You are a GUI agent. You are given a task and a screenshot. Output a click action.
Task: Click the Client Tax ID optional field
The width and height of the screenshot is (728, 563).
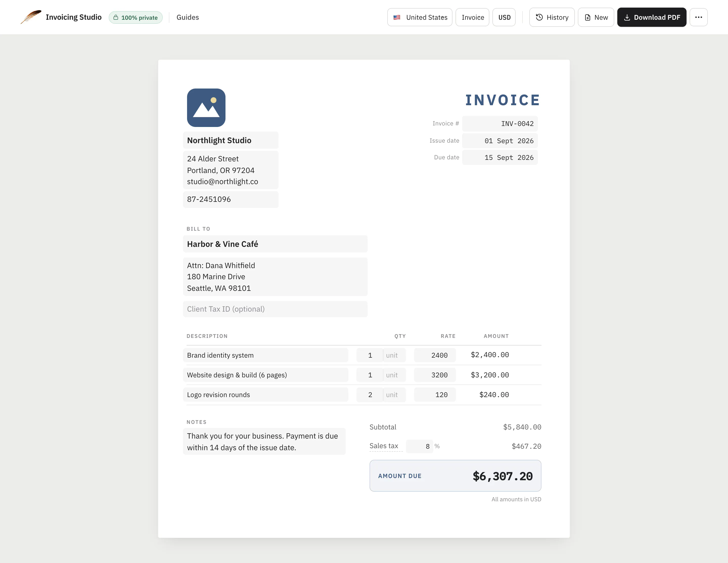pyautogui.click(x=275, y=309)
